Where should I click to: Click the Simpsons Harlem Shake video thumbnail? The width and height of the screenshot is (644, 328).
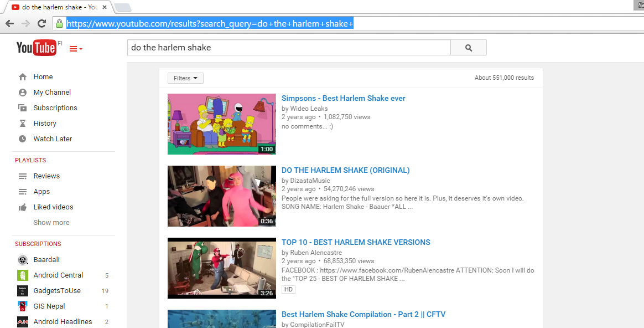pyautogui.click(x=221, y=124)
